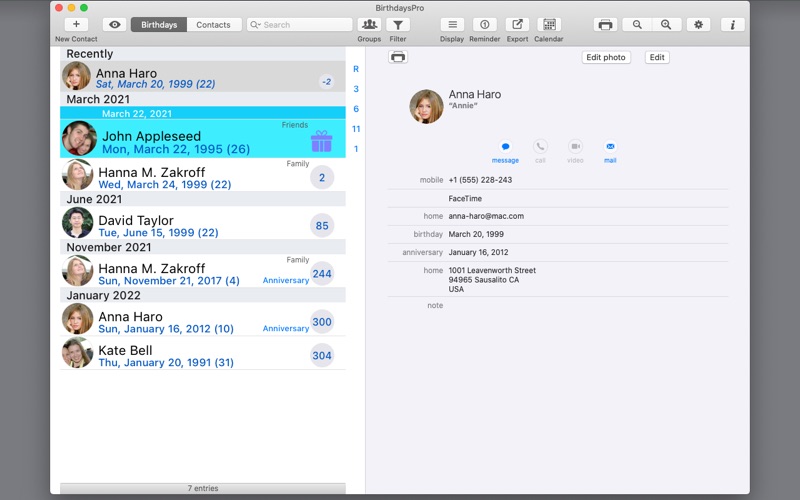Click the gift icon on John Appleseed
800x500 pixels.
321,141
